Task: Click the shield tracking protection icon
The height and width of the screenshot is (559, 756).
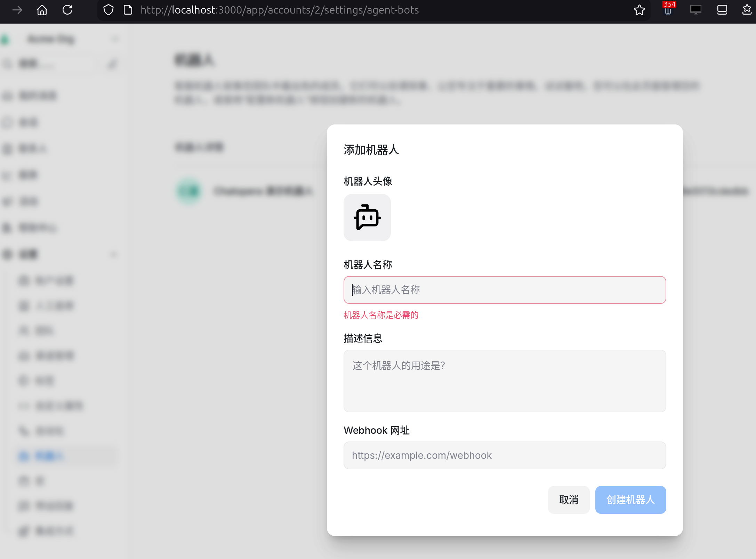Action: [108, 10]
